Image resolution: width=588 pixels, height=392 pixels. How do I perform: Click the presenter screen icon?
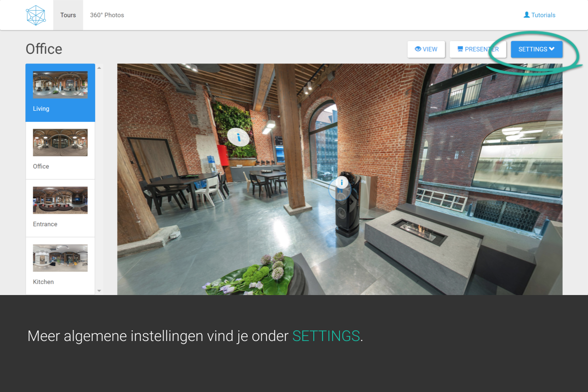coord(460,49)
